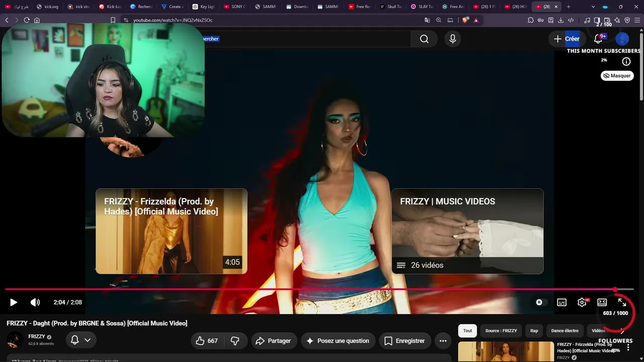Bookmark this page with the bookmark icon
The image size is (644, 362).
(x=113, y=20)
